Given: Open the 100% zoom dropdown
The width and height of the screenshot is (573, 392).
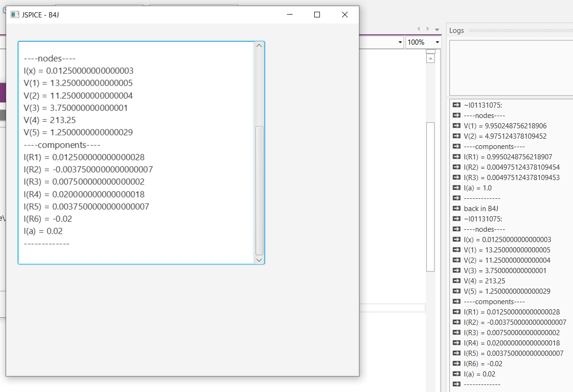Looking at the screenshot, I should 438,42.
